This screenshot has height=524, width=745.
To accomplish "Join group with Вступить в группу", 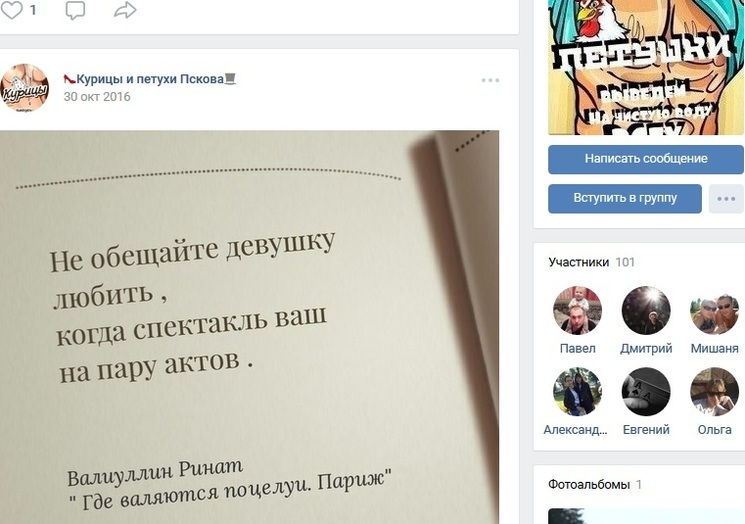I will (x=625, y=199).
